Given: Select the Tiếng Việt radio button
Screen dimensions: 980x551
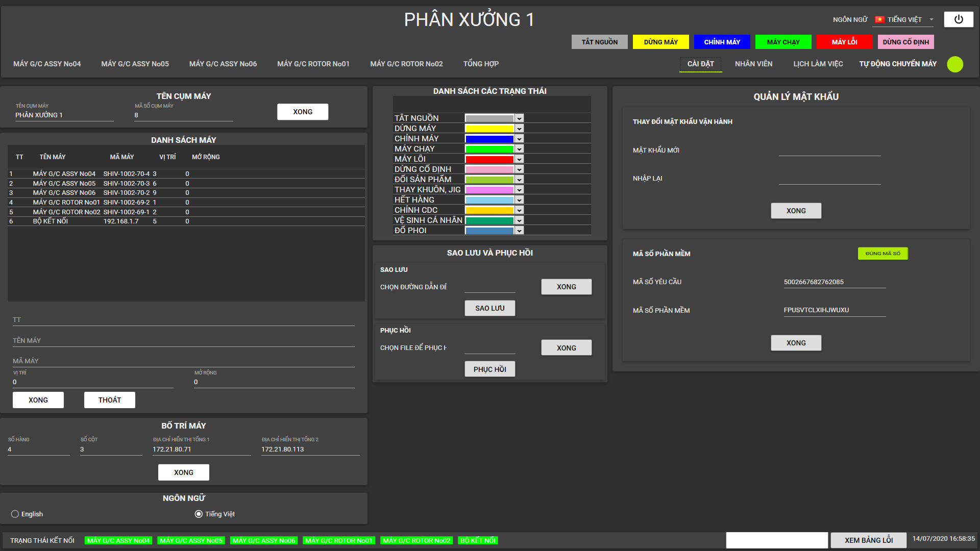Looking at the screenshot, I should [199, 514].
